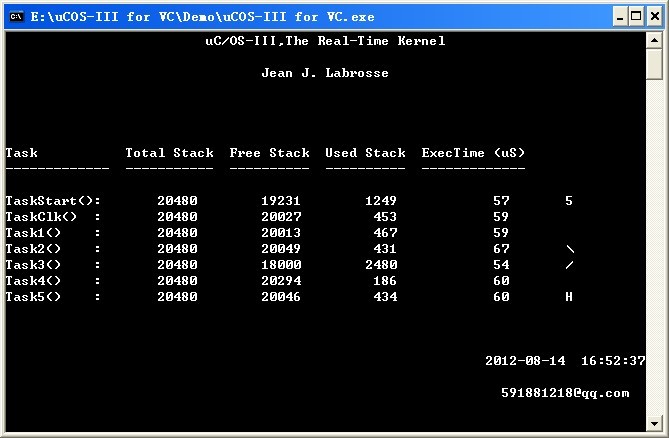The height and width of the screenshot is (438, 669).
Task: Click Task4 row exec time value 60
Action: 501,281
